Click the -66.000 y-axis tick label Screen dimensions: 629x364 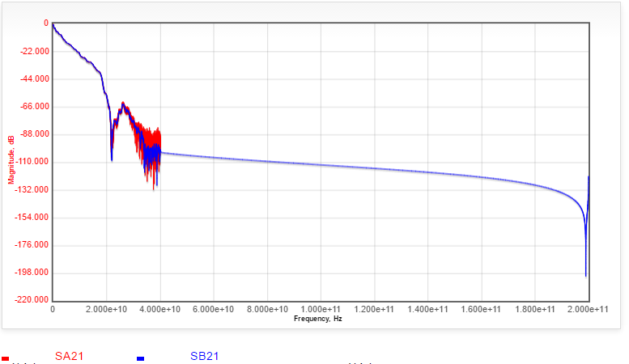[34, 107]
